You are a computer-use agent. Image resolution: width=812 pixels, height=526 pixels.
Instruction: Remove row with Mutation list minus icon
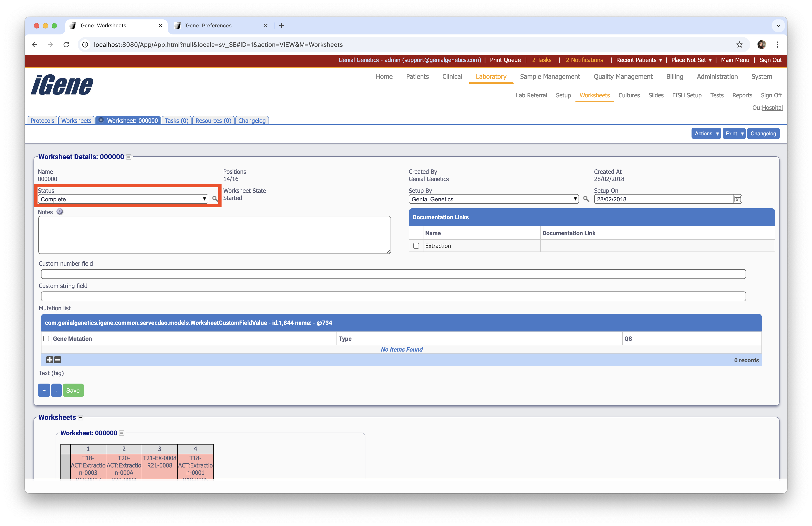[58, 360]
